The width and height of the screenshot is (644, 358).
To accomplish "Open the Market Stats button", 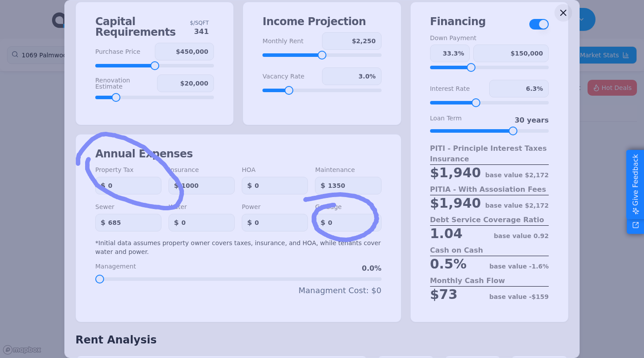I will click(x=604, y=55).
